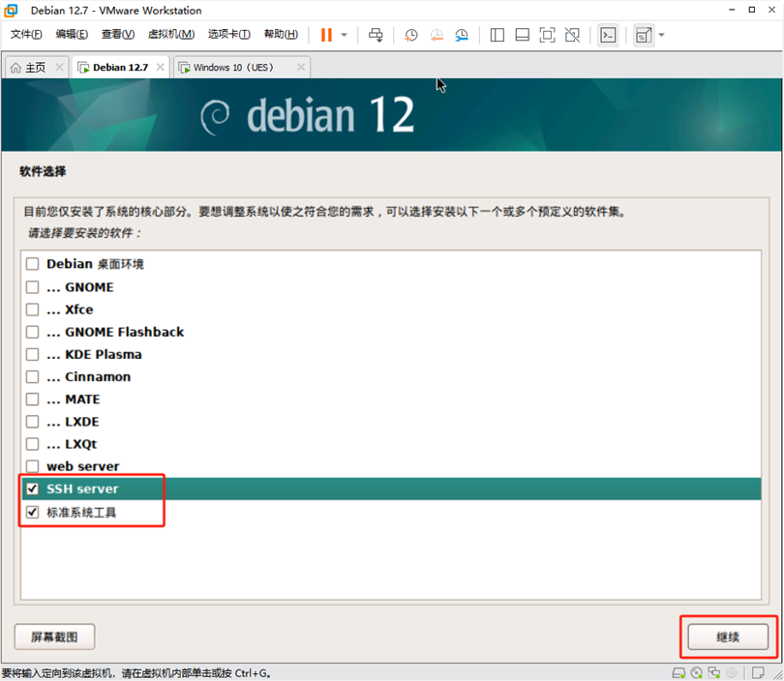Check the GNOME Flashback option
Image resolution: width=784 pixels, height=681 pixels.
point(33,332)
